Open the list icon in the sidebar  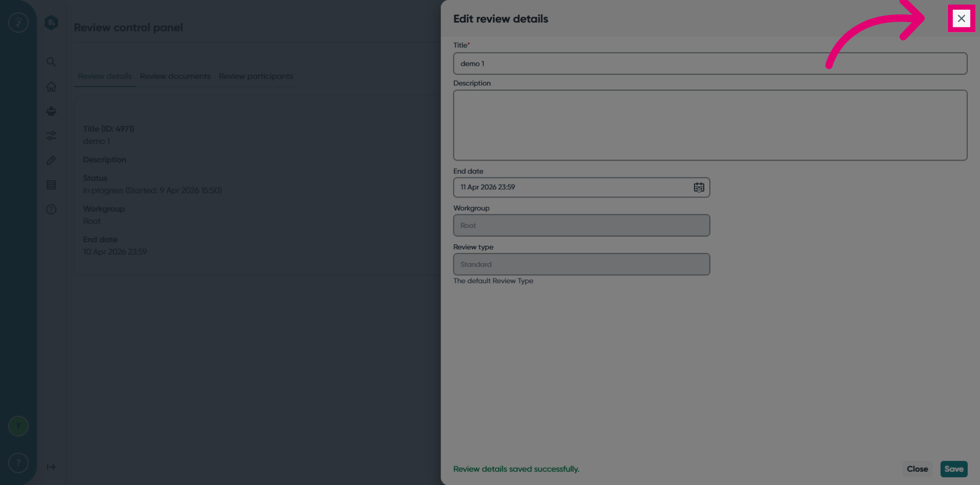tap(51, 185)
